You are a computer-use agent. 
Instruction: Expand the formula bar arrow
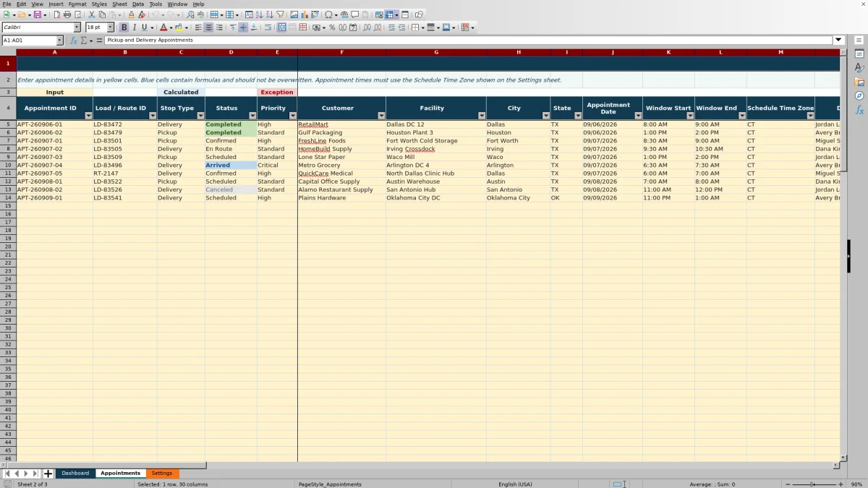(838, 40)
